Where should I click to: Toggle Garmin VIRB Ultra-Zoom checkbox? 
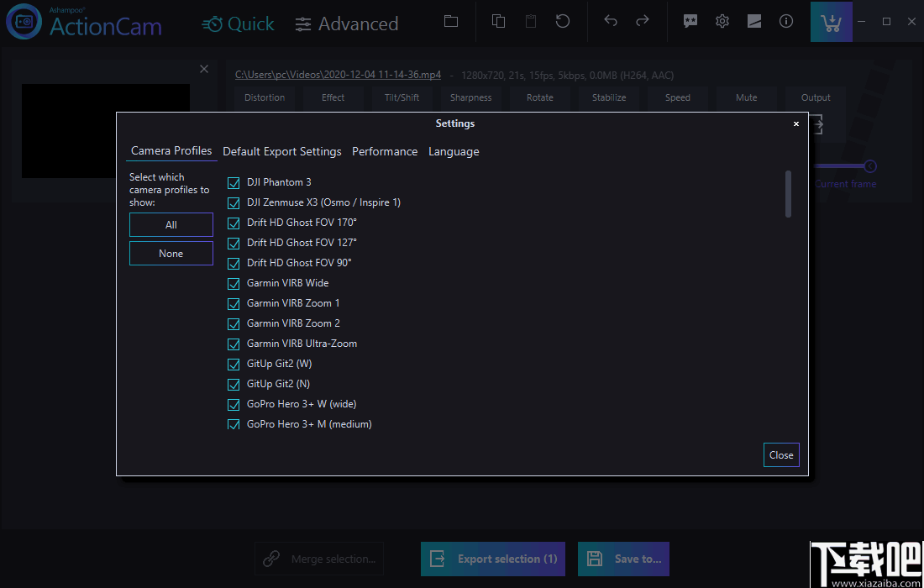click(234, 344)
